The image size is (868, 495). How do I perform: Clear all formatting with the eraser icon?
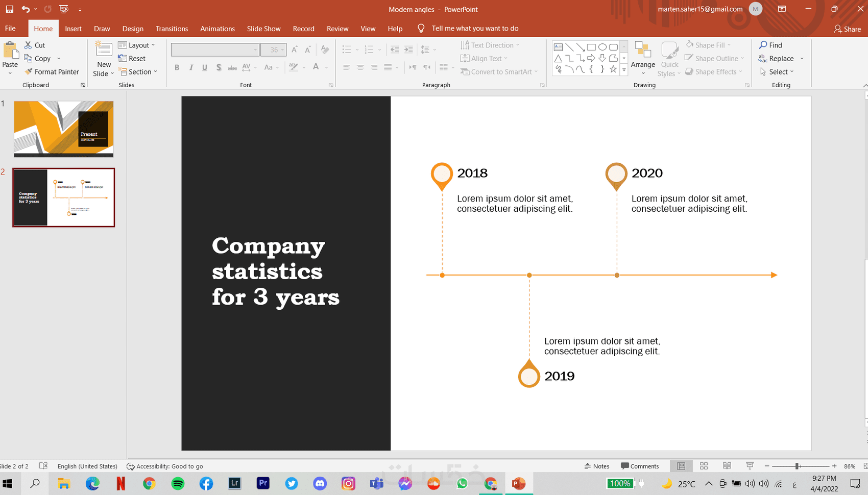[x=325, y=49]
